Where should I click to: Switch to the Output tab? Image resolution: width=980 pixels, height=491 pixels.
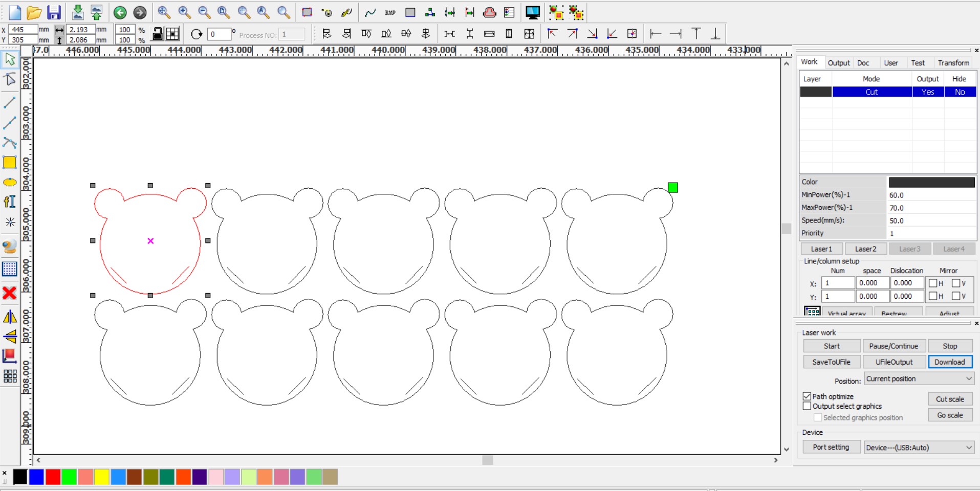pyautogui.click(x=839, y=63)
